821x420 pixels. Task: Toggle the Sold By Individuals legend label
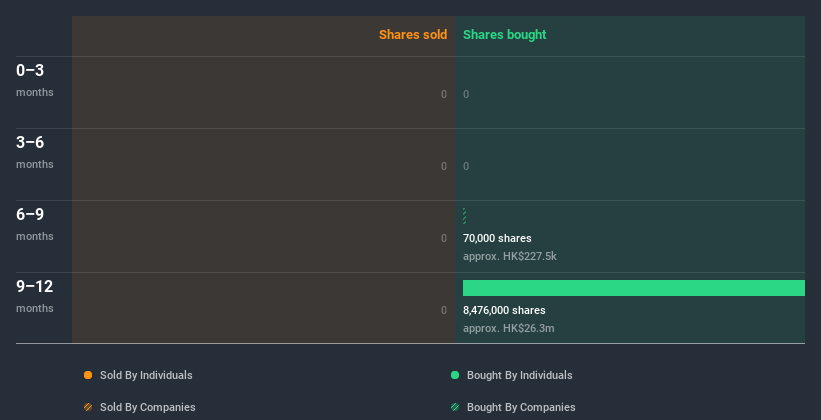point(146,375)
